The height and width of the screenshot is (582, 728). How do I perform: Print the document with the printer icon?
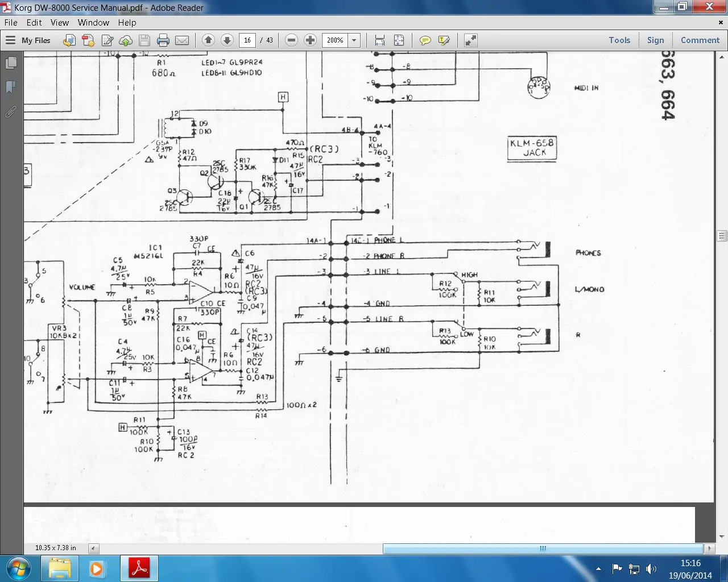[163, 40]
